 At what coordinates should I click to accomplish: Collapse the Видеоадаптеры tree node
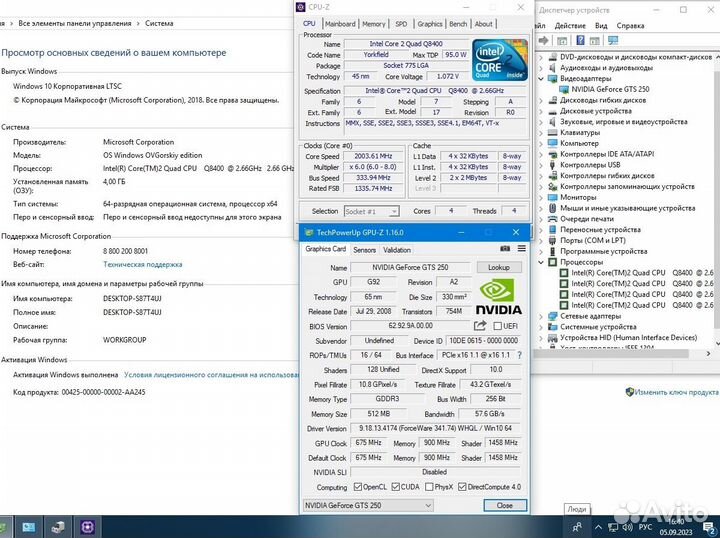(541, 79)
